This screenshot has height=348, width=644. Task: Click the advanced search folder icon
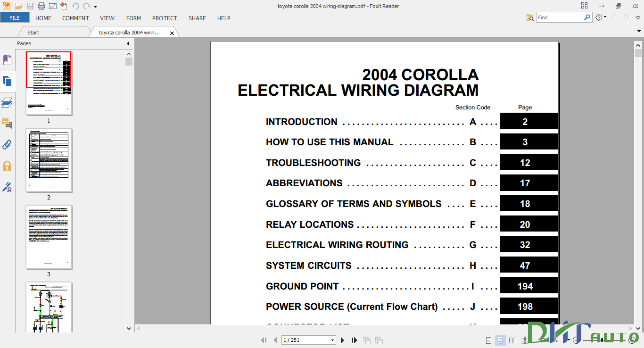tap(530, 17)
